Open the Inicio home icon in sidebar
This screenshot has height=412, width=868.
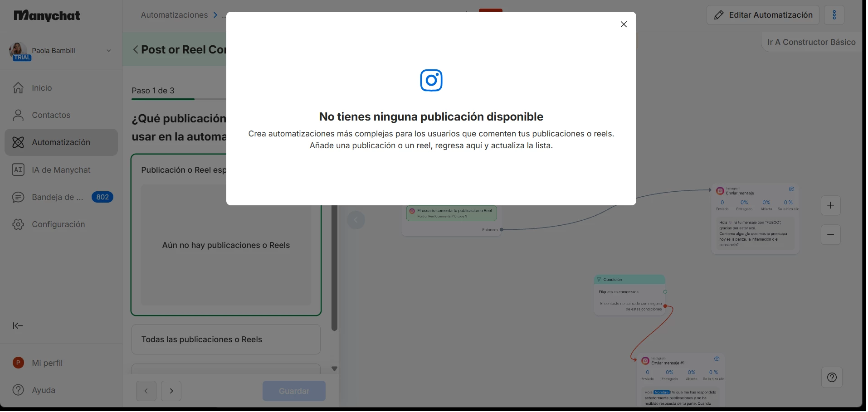point(18,88)
